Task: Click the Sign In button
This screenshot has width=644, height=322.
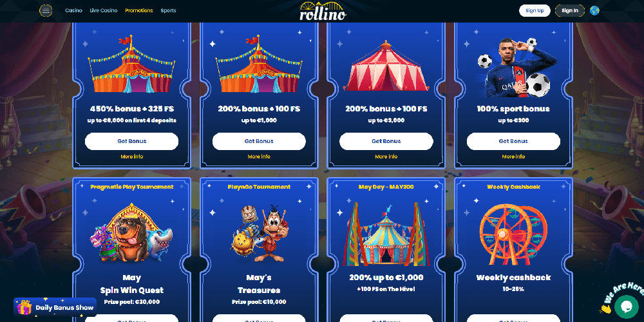Action: [570, 11]
